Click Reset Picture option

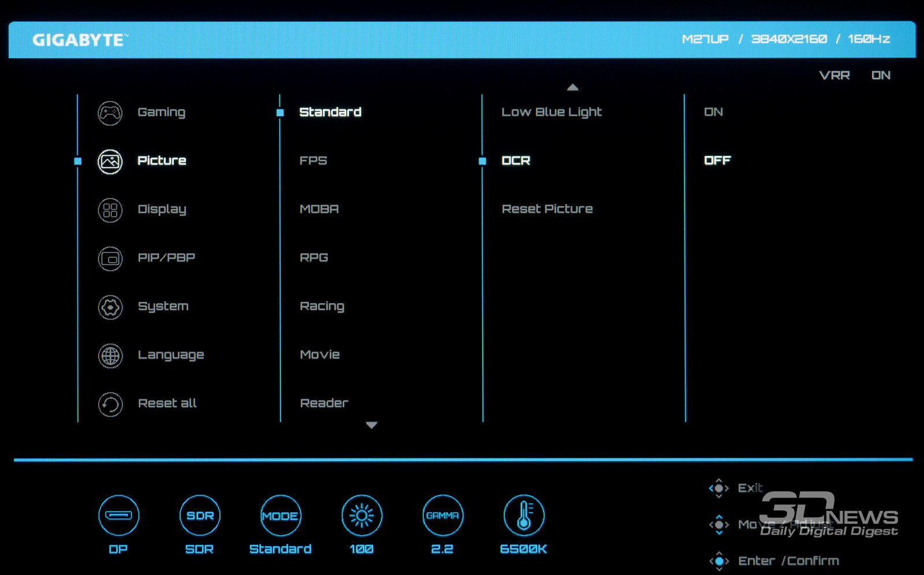point(547,209)
